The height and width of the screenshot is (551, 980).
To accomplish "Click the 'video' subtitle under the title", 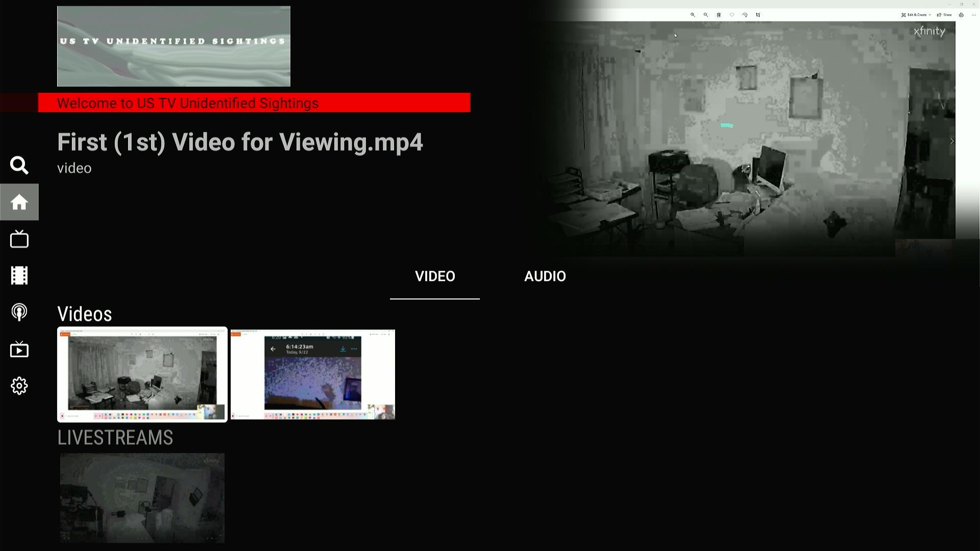I will pyautogui.click(x=75, y=168).
